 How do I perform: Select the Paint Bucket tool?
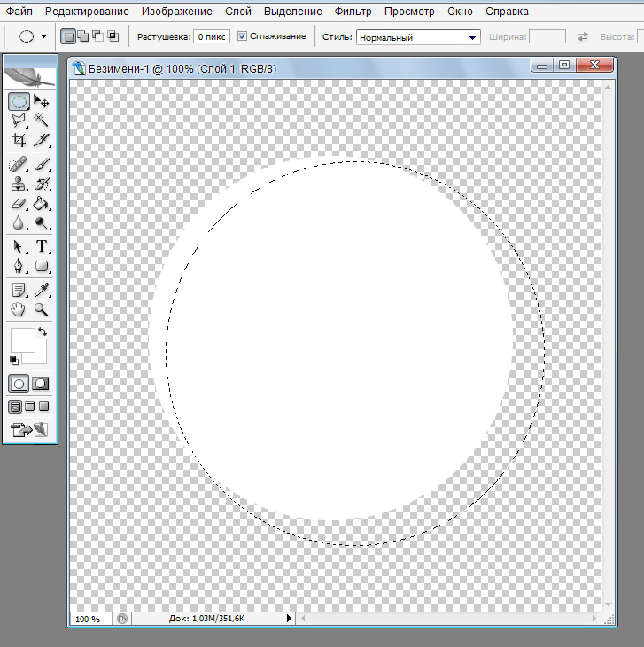(x=41, y=204)
